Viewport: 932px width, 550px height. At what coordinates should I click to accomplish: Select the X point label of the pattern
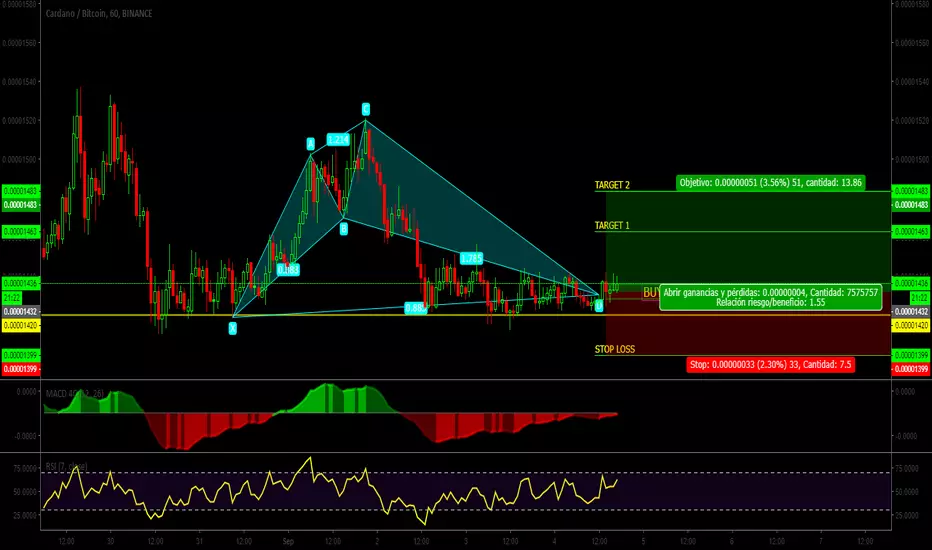point(232,328)
